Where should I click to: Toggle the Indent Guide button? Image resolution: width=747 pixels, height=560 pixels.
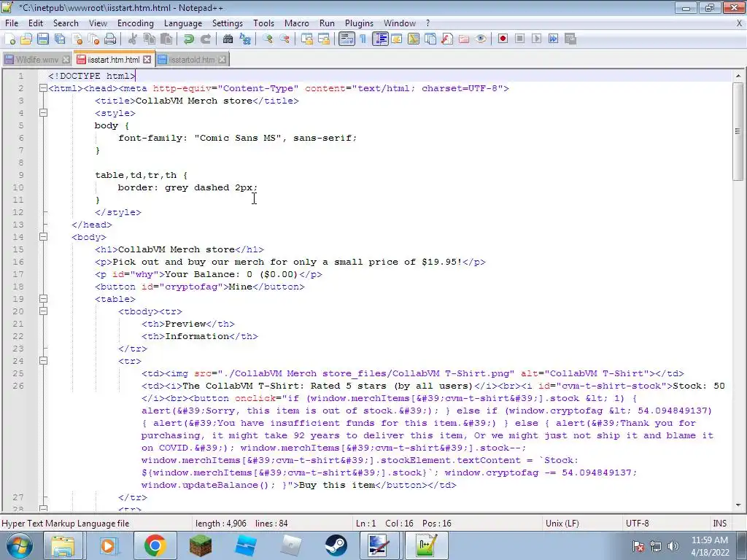coord(380,39)
